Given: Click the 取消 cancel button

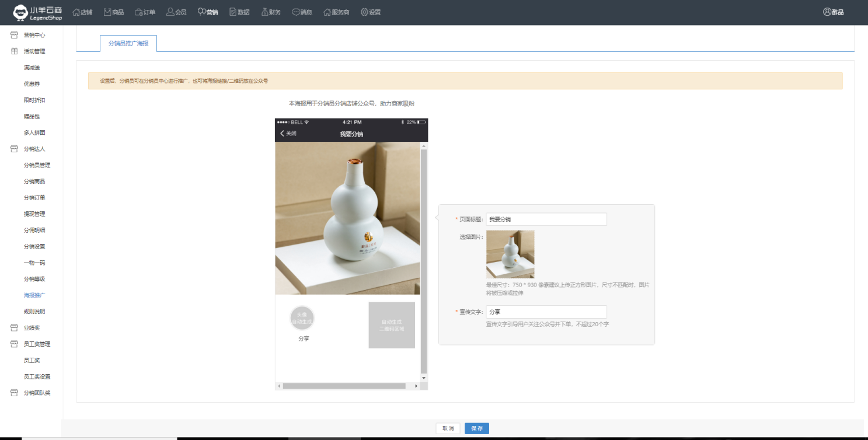Looking at the screenshot, I should pos(448,428).
